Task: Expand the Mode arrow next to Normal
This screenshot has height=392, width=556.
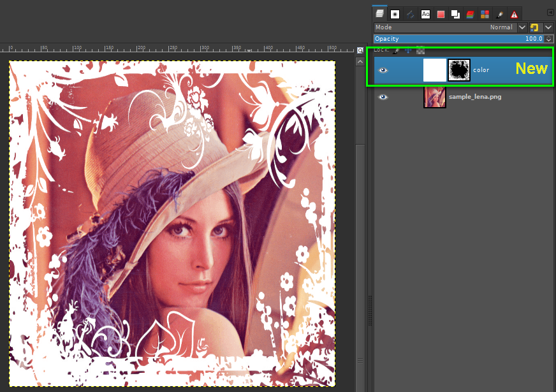Action: (x=522, y=27)
